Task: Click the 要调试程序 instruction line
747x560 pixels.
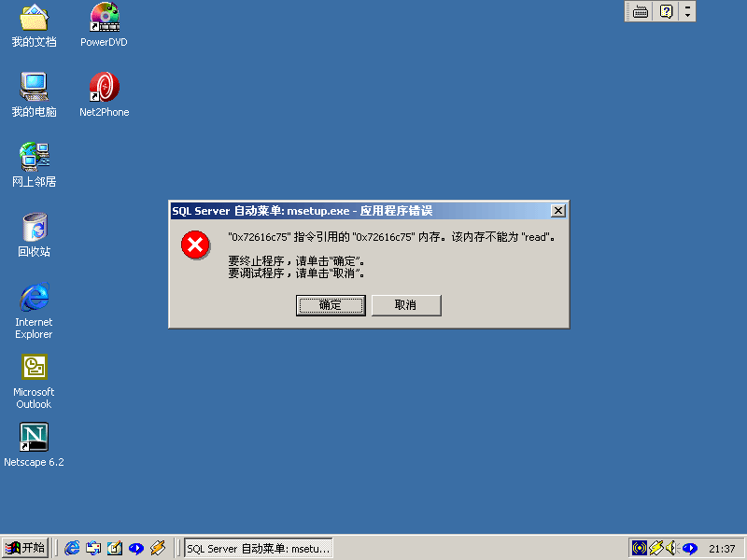Action: coord(296,273)
